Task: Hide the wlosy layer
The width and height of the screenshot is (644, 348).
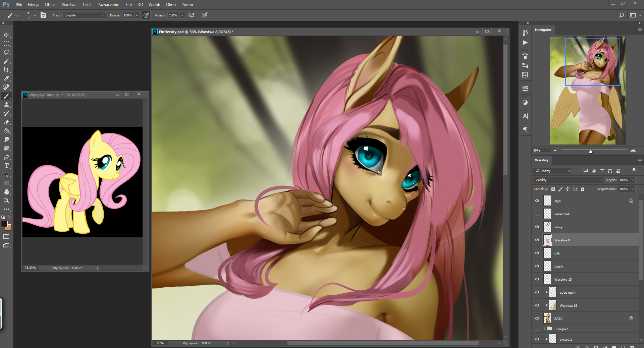Action: [537, 227]
